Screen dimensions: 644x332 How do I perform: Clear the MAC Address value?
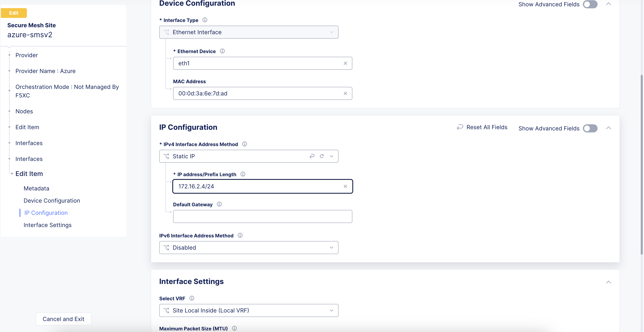click(345, 93)
